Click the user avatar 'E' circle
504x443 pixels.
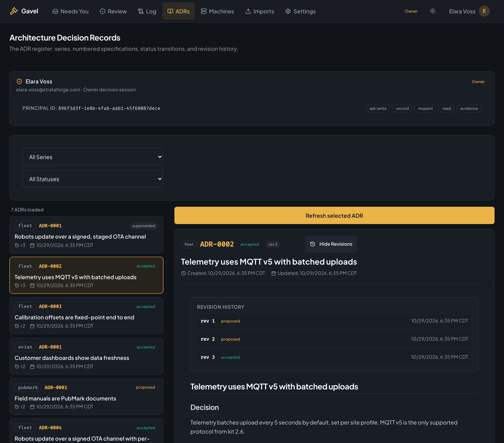(x=484, y=11)
